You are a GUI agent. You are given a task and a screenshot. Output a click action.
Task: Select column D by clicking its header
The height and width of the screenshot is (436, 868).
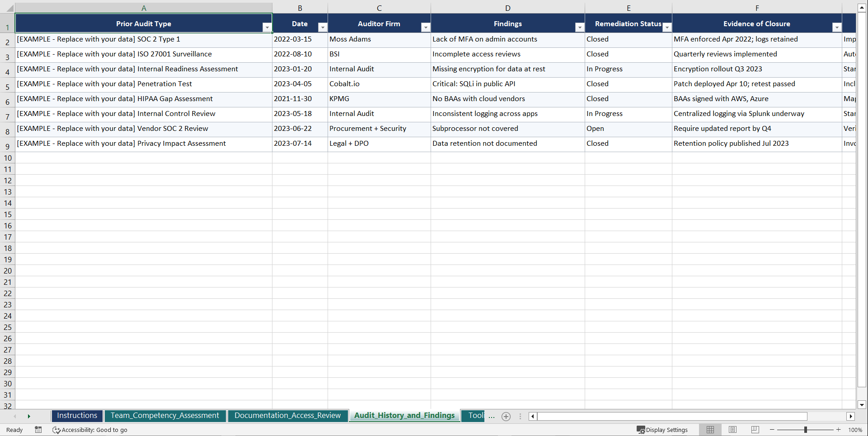tap(507, 8)
